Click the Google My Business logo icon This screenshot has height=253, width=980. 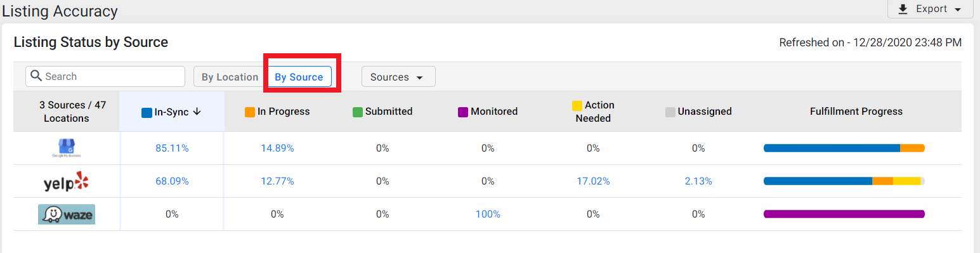(67, 148)
